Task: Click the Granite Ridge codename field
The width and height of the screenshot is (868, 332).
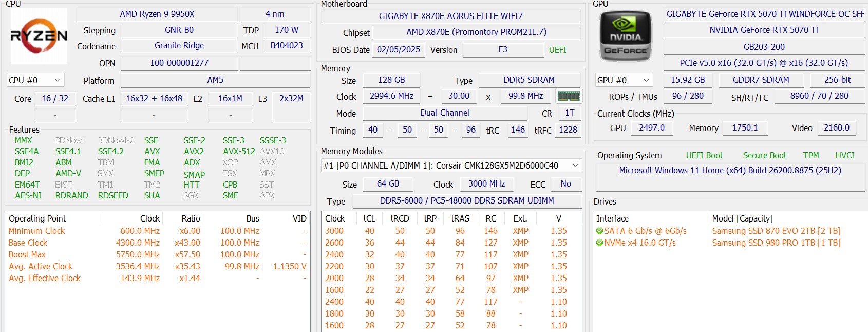Action: (x=179, y=46)
